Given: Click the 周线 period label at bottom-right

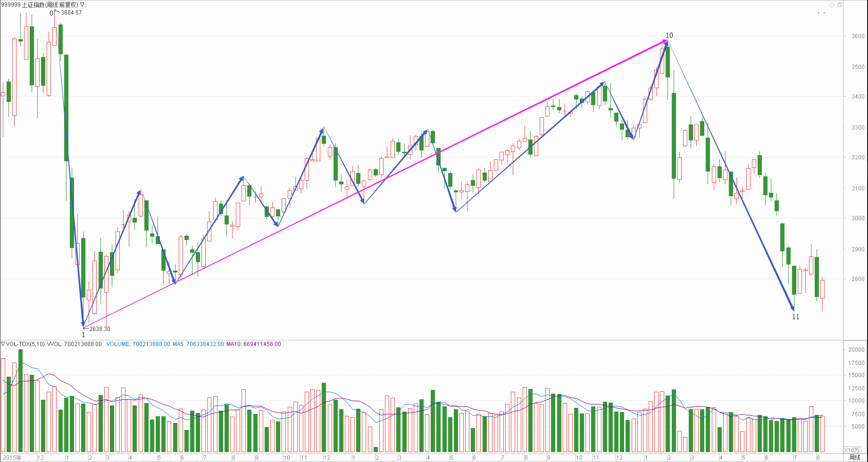Looking at the screenshot, I should [x=854, y=457].
